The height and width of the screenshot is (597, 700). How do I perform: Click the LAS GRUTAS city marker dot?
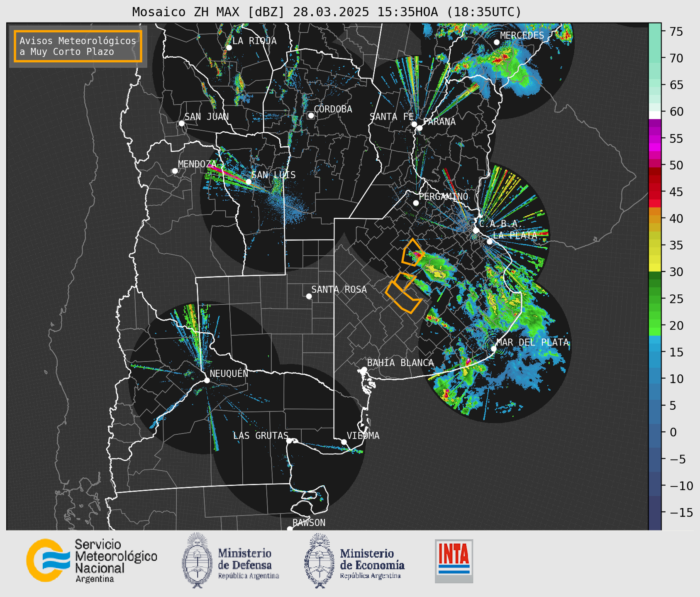point(289,440)
